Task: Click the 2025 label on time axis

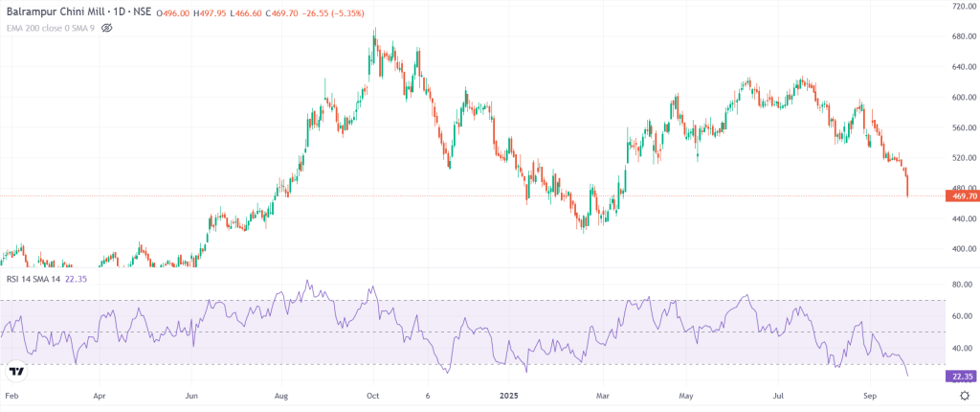Action: click(x=511, y=397)
